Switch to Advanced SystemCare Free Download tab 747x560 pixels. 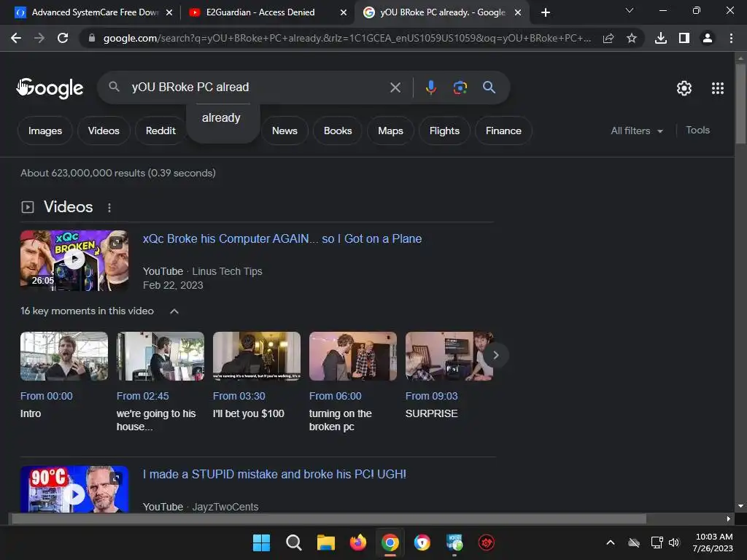[x=93, y=12]
